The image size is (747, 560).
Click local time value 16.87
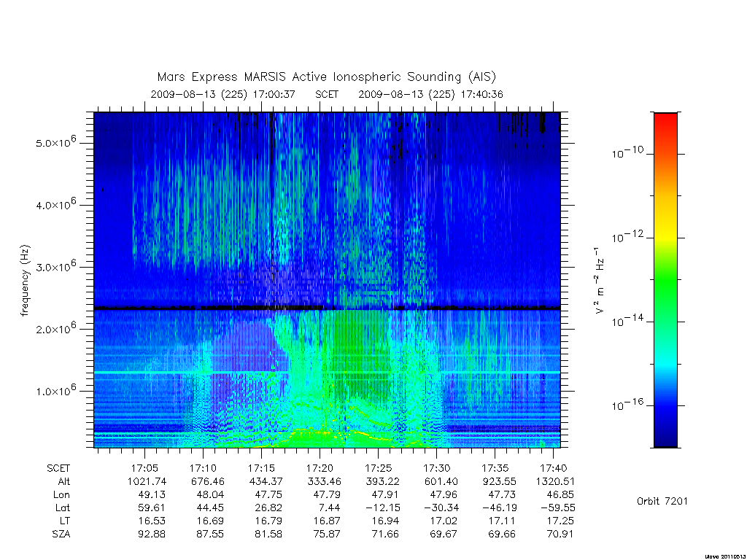(x=327, y=521)
